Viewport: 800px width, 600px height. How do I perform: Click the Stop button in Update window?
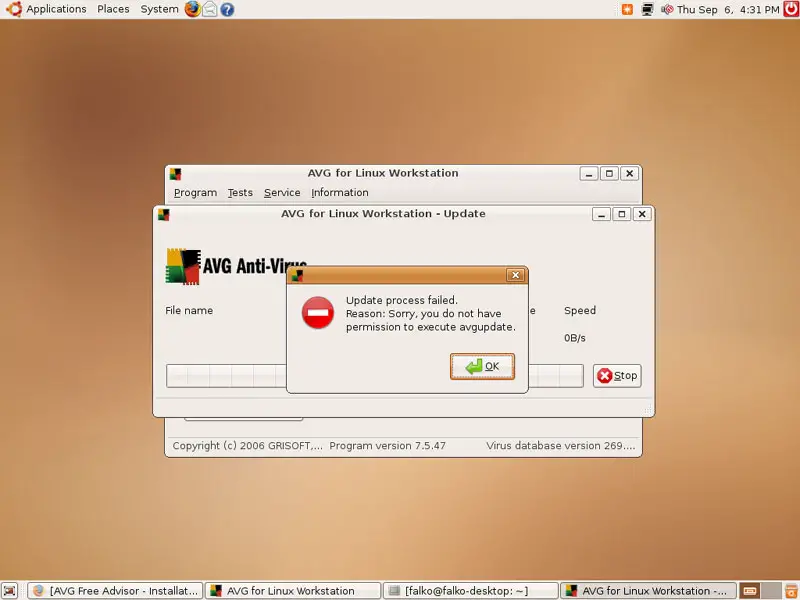coord(617,376)
